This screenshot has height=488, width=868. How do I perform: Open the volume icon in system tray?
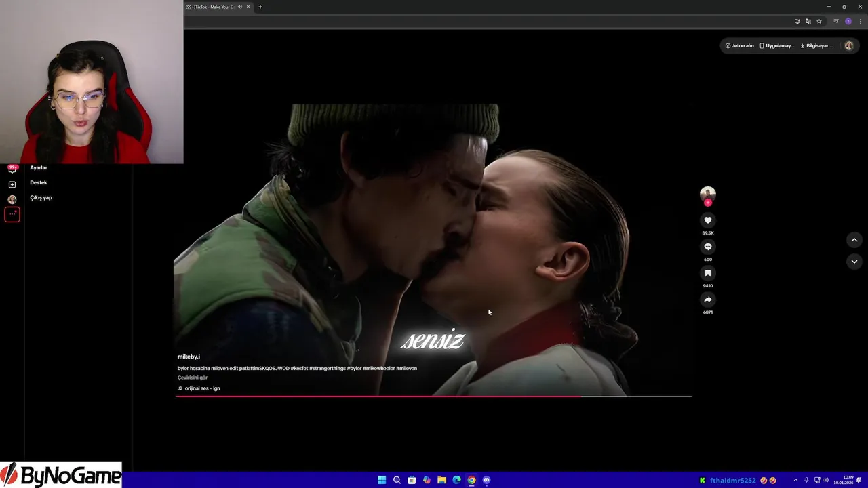coord(825,480)
